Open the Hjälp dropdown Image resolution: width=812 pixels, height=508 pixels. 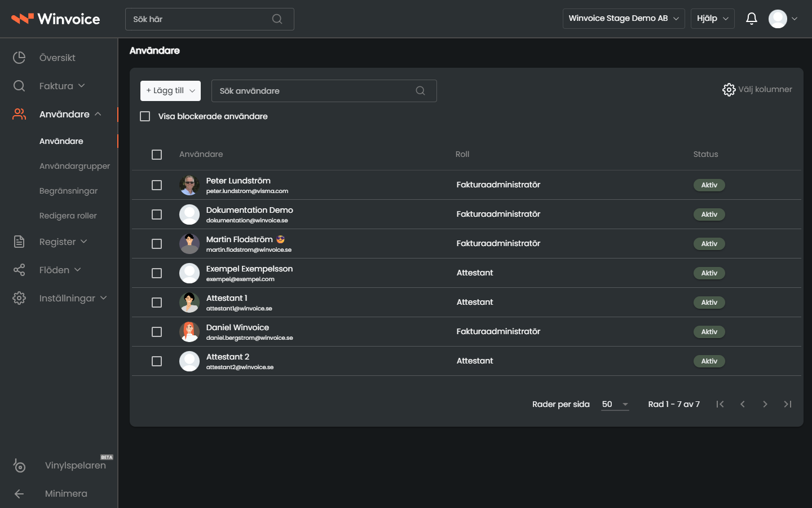tap(713, 19)
